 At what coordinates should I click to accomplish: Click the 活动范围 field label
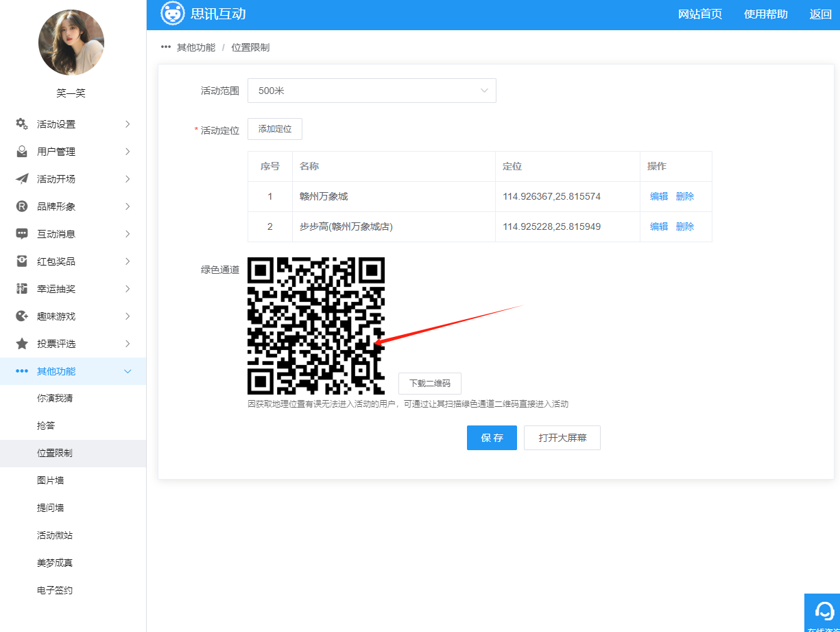point(220,91)
